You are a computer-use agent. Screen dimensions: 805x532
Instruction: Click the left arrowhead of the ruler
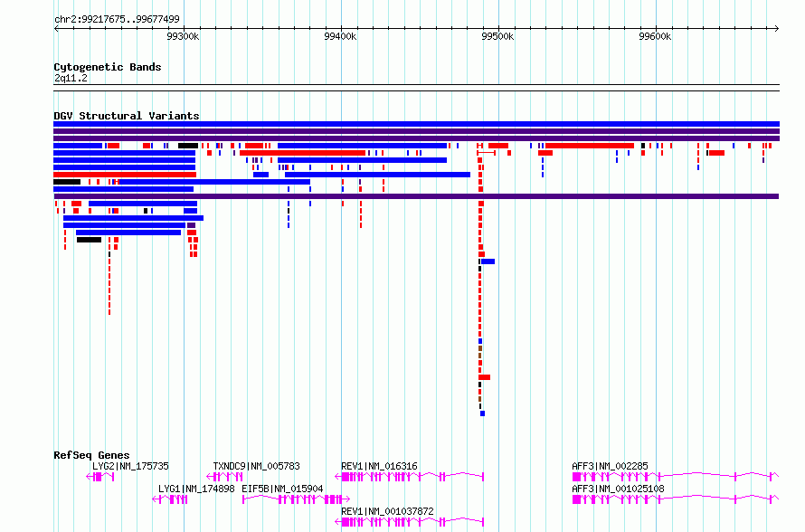[x=56, y=28]
